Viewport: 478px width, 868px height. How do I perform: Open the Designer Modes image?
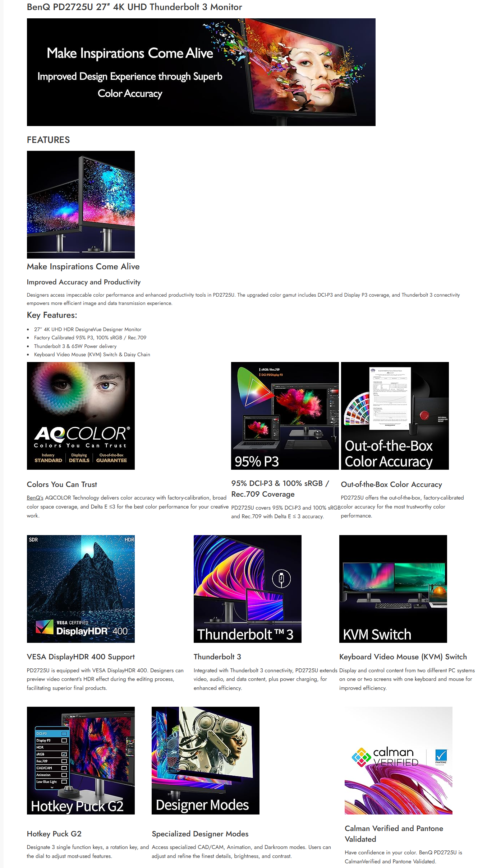[206, 761]
